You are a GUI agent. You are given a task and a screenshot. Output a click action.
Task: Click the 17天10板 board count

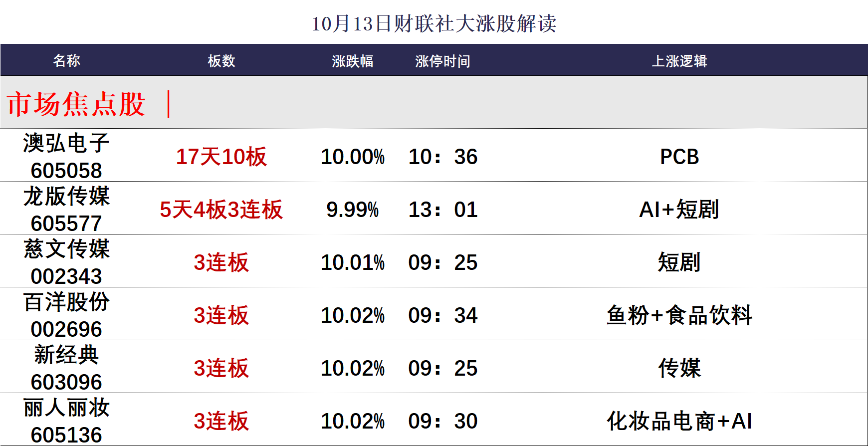221,157
